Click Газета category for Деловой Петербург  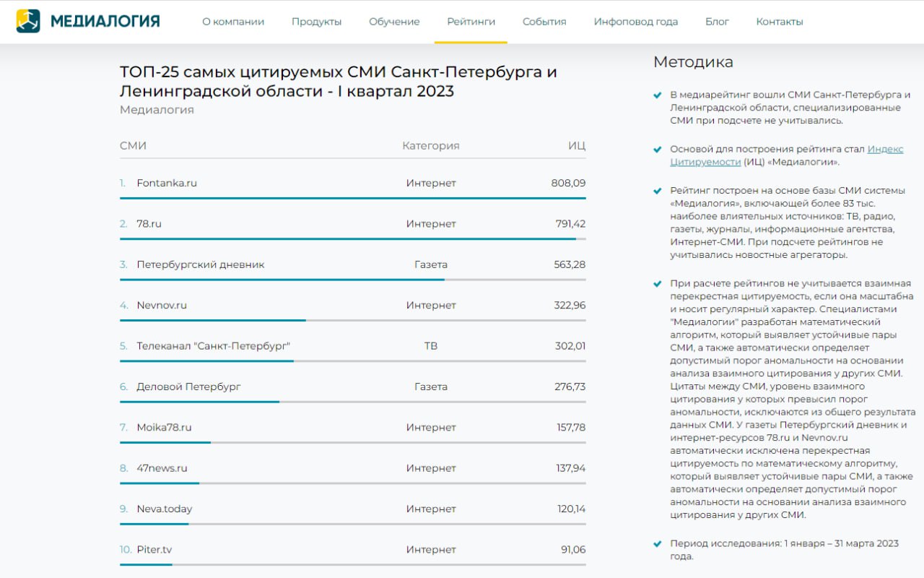coord(431,387)
